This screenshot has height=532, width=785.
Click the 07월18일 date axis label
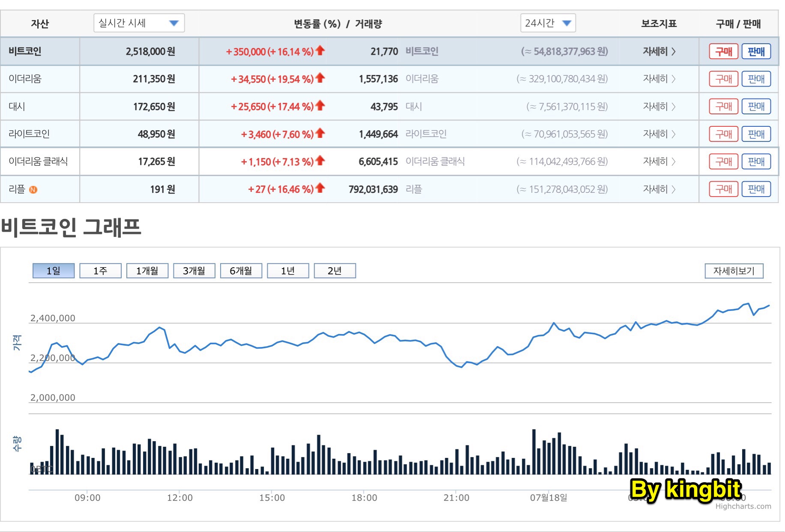click(x=548, y=498)
